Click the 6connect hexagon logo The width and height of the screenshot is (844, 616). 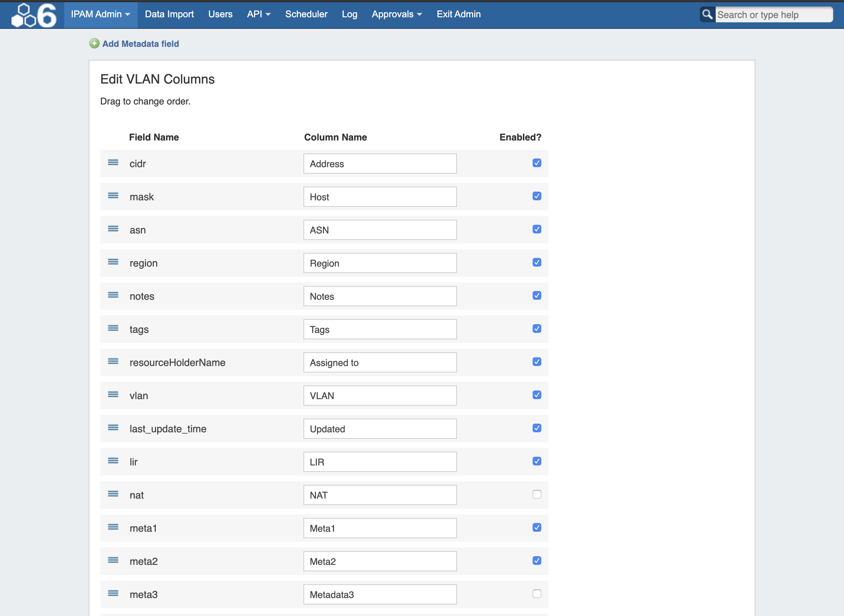[34, 15]
